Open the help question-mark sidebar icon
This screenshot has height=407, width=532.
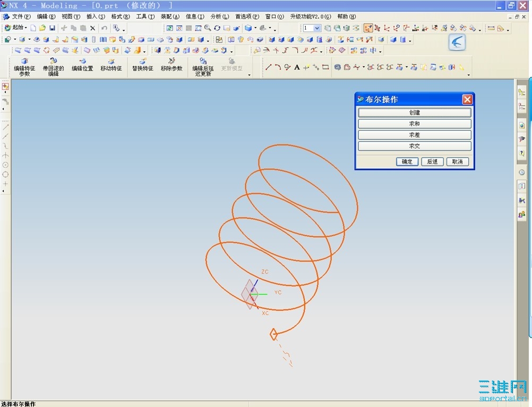521,153
